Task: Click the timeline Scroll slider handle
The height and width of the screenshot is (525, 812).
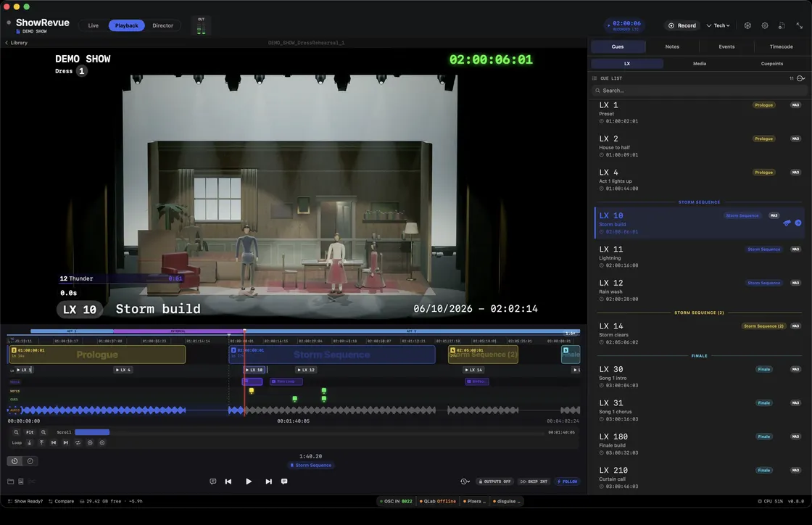Action: [92, 432]
